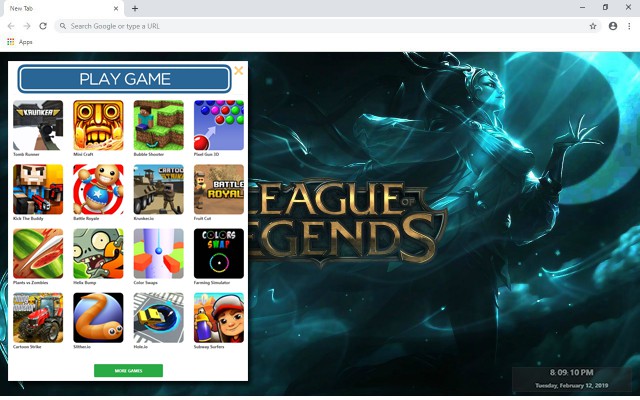Click the 'Tuesday, February 12, 2019' date text
Image resolution: width=640 pixels, height=400 pixels.
571,385
